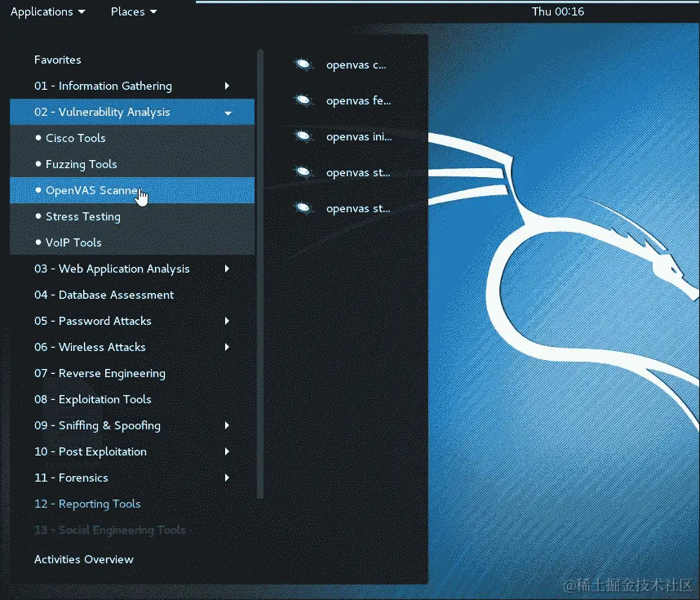Image resolution: width=700 pixels, height=600 pixels.
Task: Click the category list vertical scrollbar
Action: pos(260,273)
